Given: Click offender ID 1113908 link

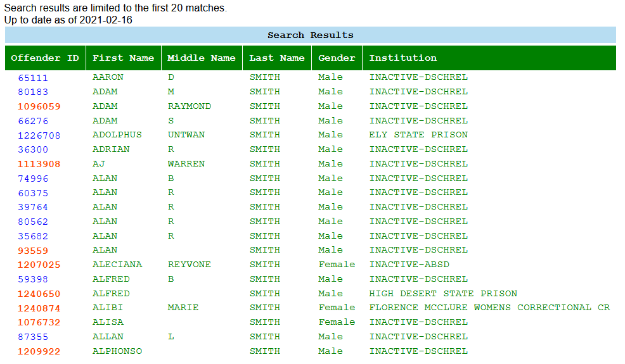Looking at the screenshot, I should (39, 164).
